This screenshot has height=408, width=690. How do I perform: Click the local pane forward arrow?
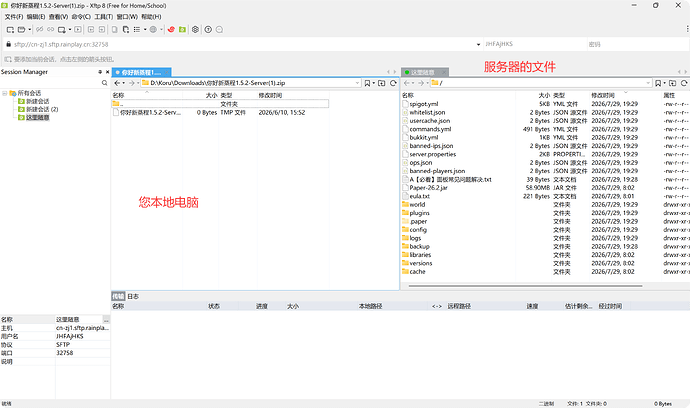click(x=131, y=83)
